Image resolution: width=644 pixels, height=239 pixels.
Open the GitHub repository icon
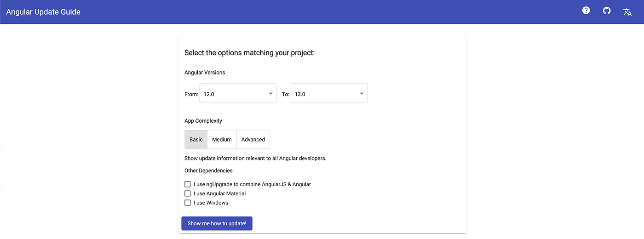[x=607, y=11]
